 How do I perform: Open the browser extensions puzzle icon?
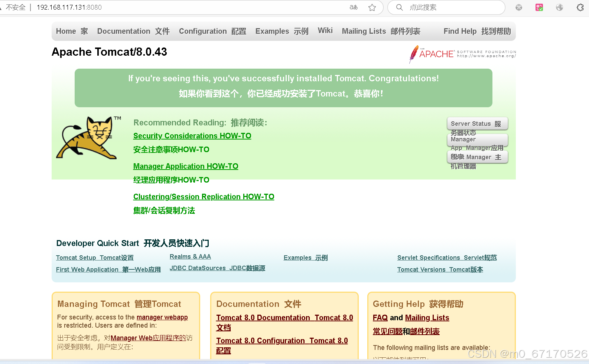click(x=580, y=7)
